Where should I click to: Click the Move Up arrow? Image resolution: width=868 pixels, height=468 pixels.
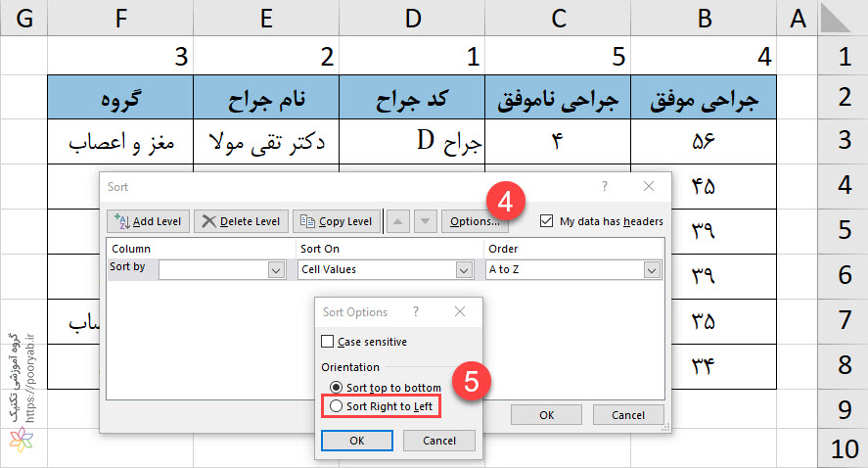click(x=397, y=221)
